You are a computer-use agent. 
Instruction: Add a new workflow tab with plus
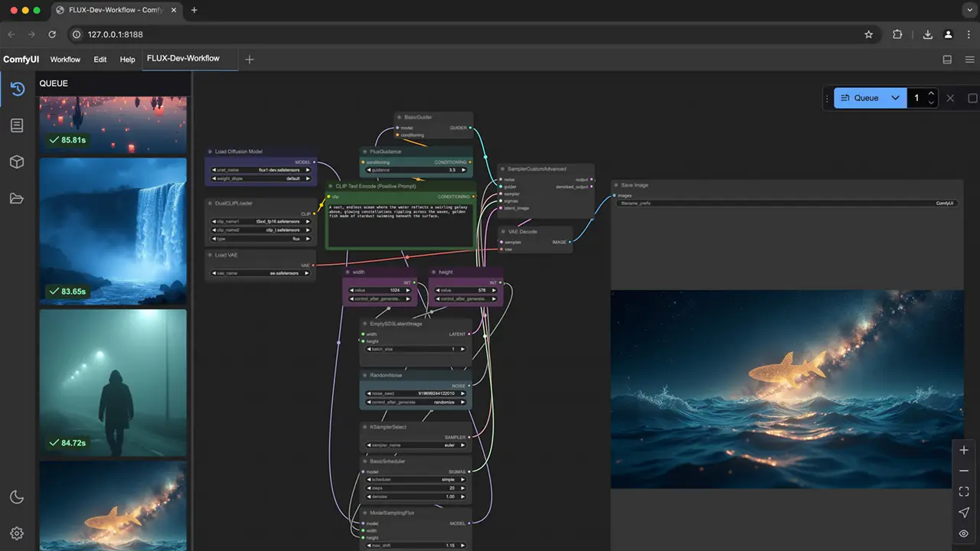(x=249, y=59)
